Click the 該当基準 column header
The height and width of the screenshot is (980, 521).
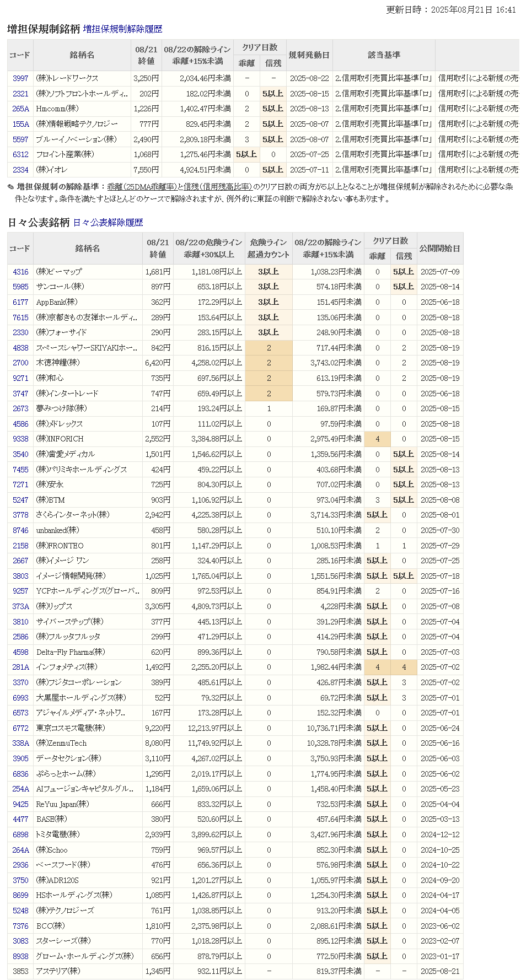pyautogui.click(x=384, y=55)
